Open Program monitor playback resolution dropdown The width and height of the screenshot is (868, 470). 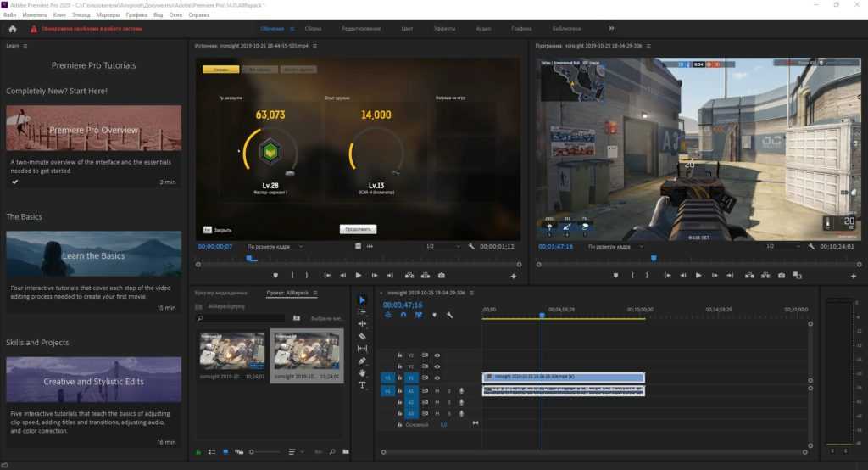tap(783, 246)
